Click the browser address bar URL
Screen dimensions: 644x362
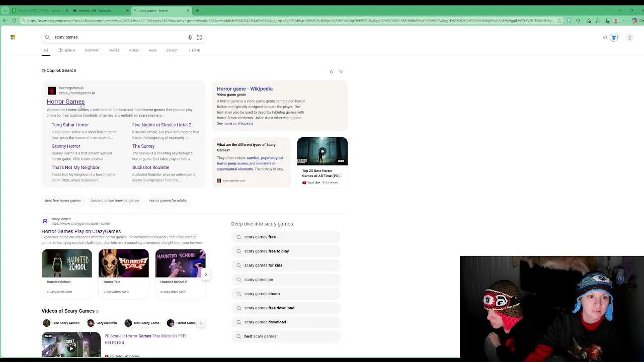point(289,21)
